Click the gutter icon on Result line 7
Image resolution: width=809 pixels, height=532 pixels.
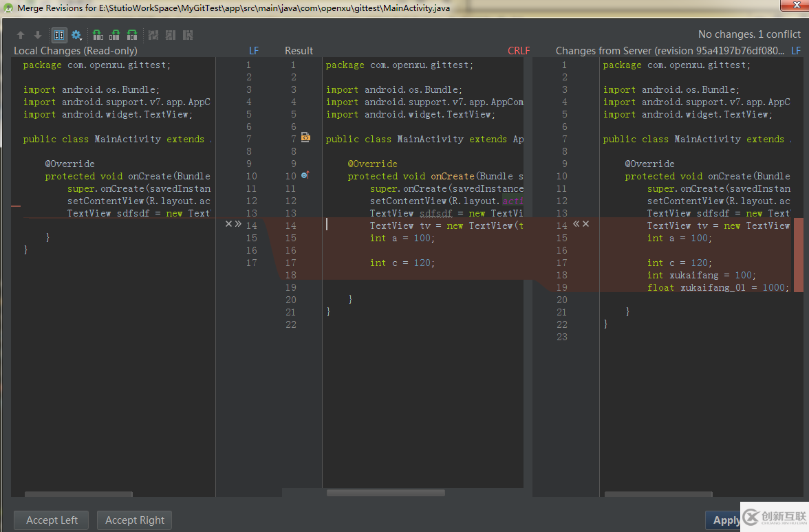click(305, 138)
